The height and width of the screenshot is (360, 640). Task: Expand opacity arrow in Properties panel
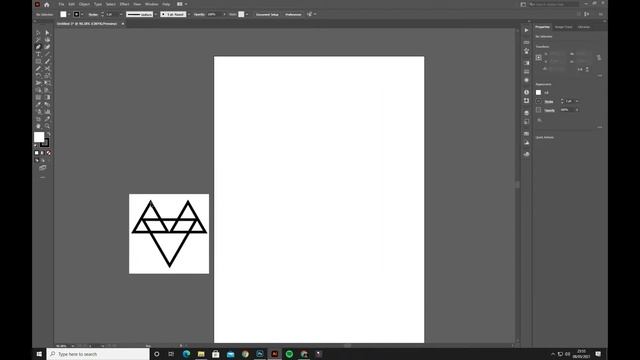click(x=577, y=110)
